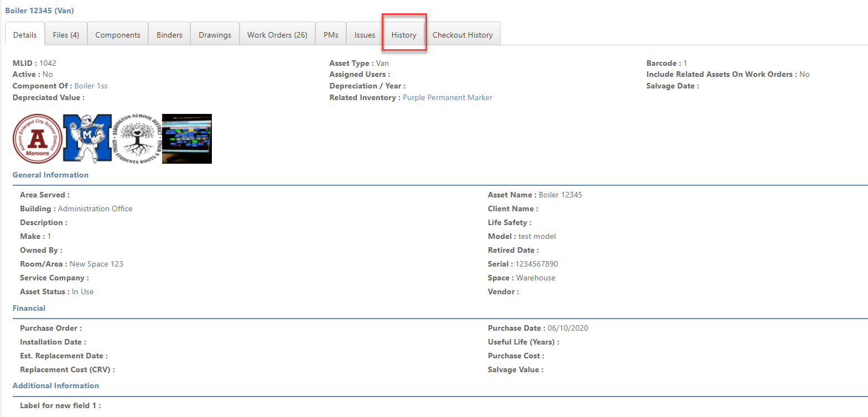
Task: Switch to the Binders tab
Action: click(x=169, y=34)
